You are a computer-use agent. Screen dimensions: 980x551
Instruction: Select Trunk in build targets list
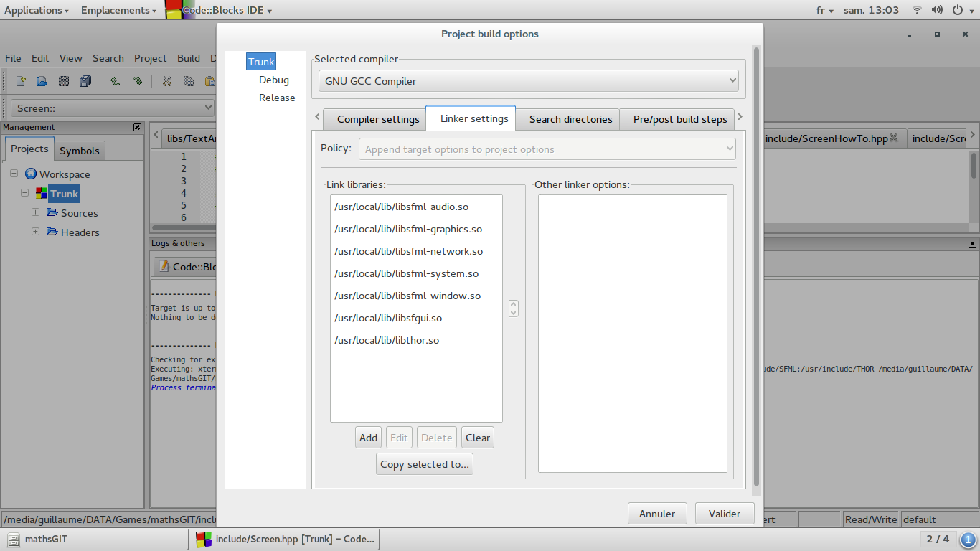tap(261, 62)
